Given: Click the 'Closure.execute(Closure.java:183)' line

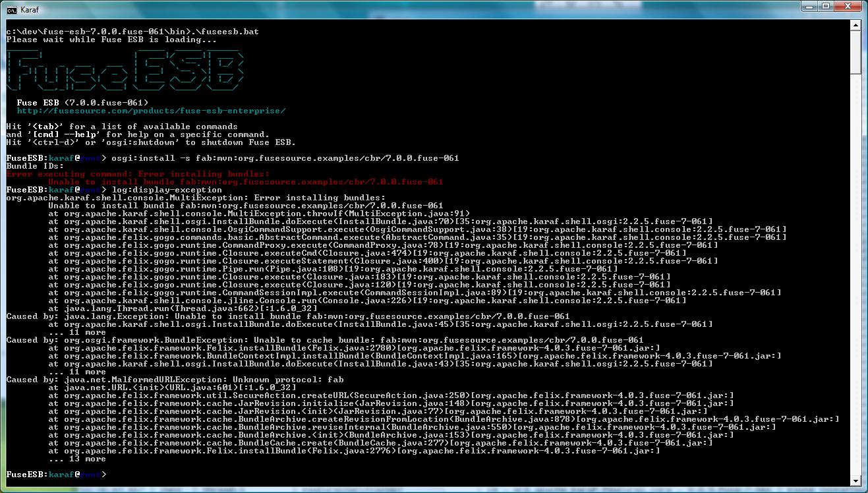Looking at the screenshot, I should pyautogui.click(x=359, y=277).
